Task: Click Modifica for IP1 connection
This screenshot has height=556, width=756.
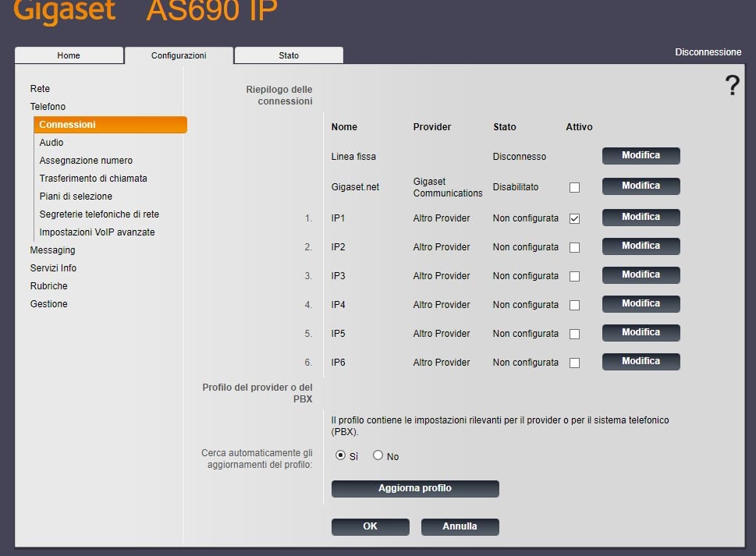Action: pos(641,218)
